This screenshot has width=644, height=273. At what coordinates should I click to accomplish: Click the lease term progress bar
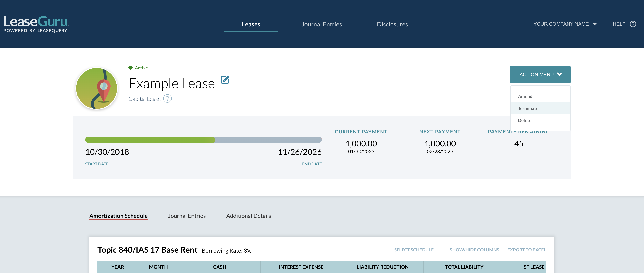point(203,140)
